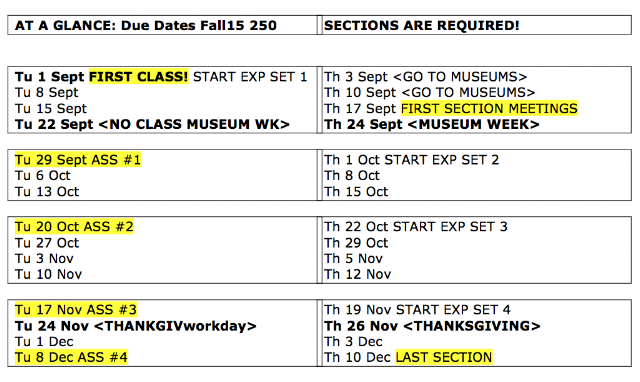Click 'Th 26 Nov <THANKSGIVING>' entry

(432, 326)
